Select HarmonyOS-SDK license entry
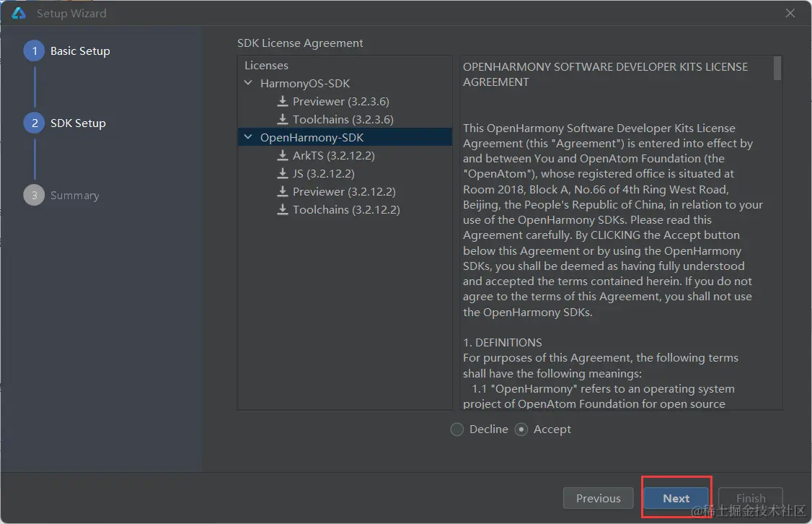The width and height of the screenshot is (812, 524). point(305,84)
